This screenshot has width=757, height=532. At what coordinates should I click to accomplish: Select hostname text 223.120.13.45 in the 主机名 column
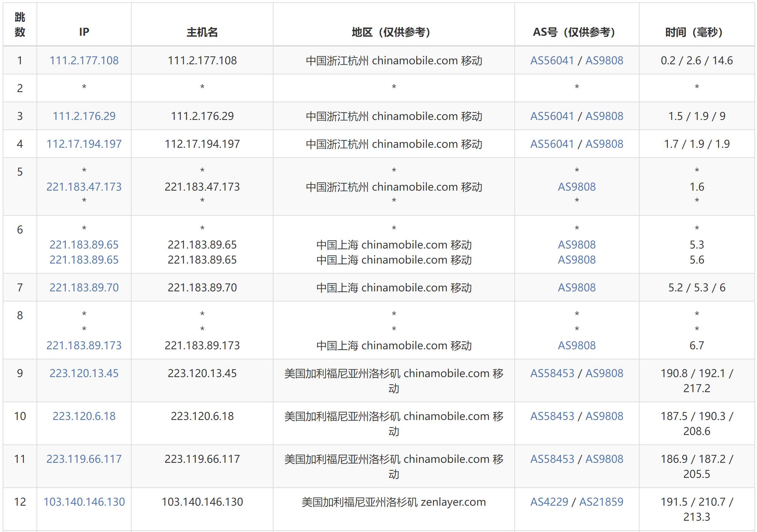[202, 373]
